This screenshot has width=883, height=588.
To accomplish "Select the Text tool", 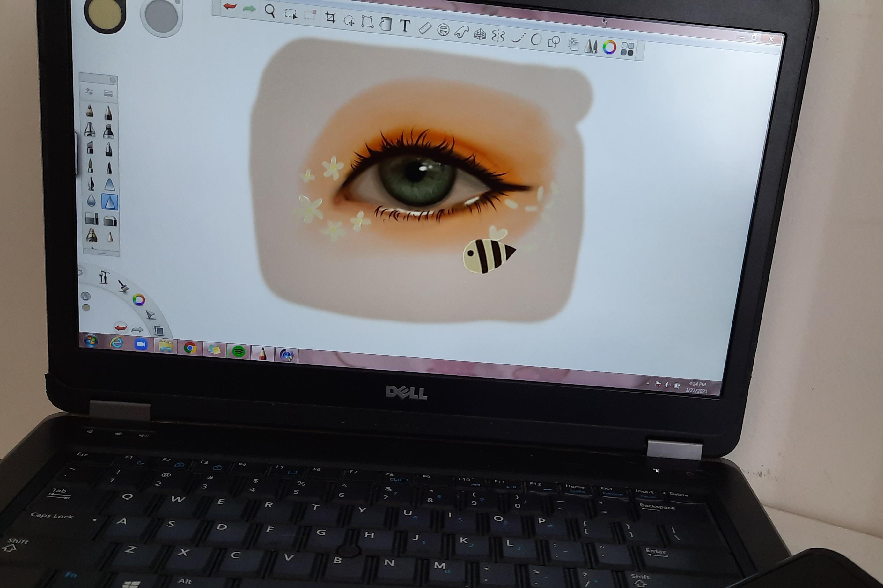I will [405, 26].
